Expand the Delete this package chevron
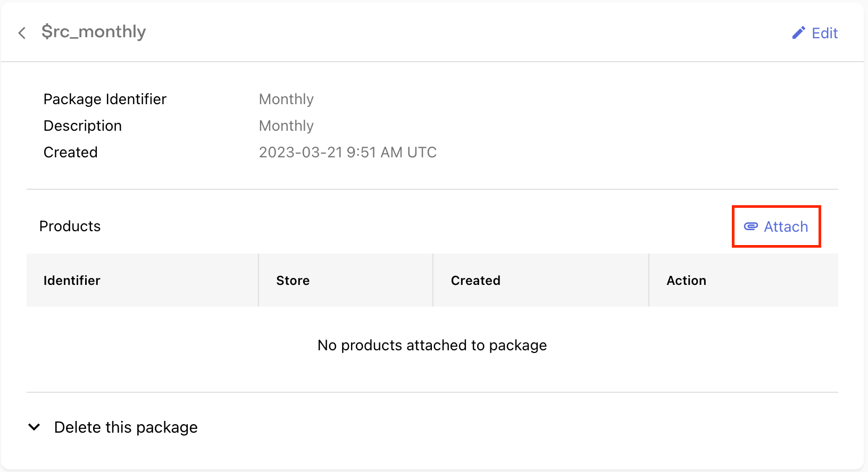 click(34, 427)
